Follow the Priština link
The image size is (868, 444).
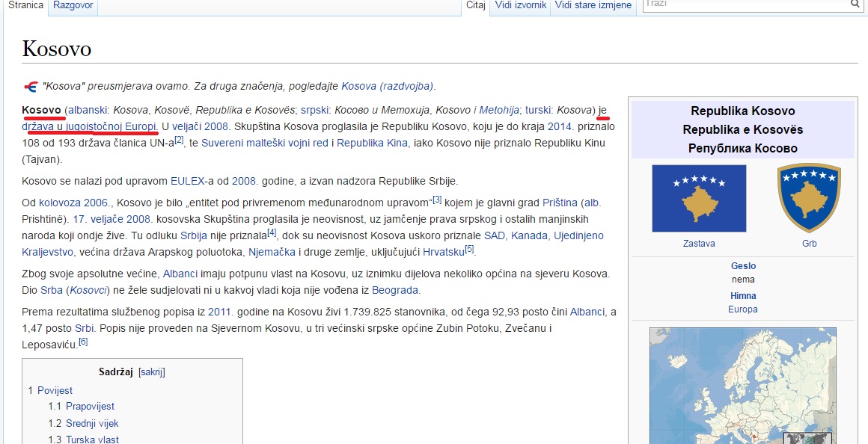(x=560, y=203)
